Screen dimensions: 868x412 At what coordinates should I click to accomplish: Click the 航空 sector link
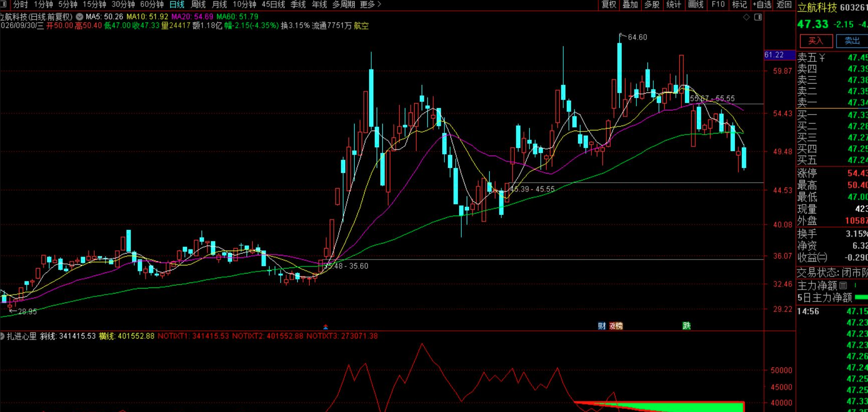coord(361,25)
